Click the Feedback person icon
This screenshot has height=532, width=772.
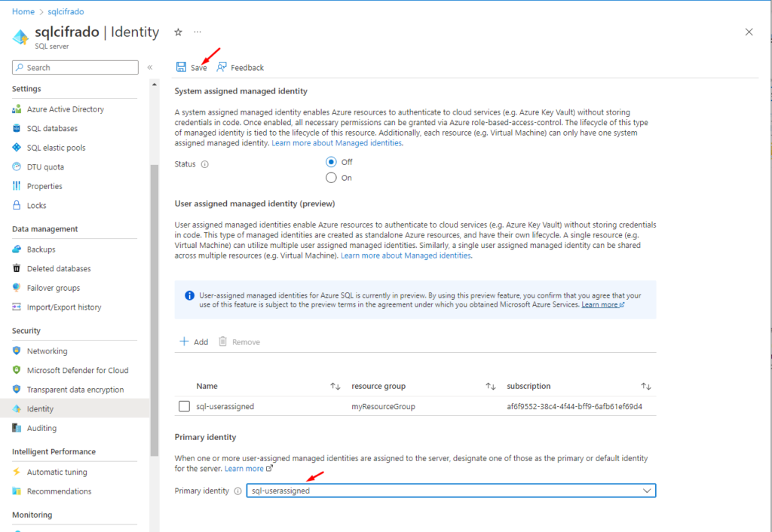coord(222,67)
